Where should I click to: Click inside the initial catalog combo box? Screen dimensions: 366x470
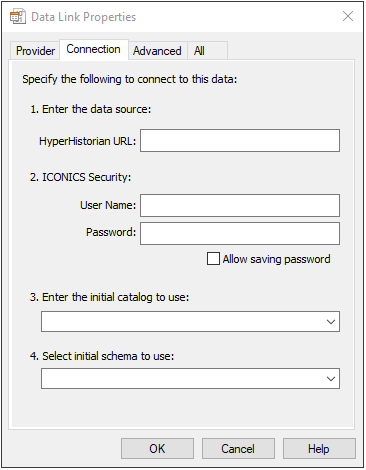point(190,322)
